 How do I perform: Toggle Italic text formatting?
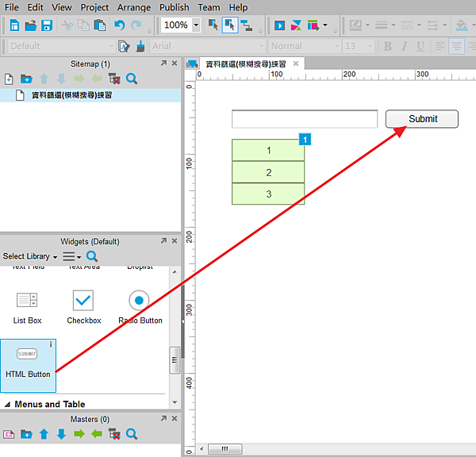coord(404,47)
